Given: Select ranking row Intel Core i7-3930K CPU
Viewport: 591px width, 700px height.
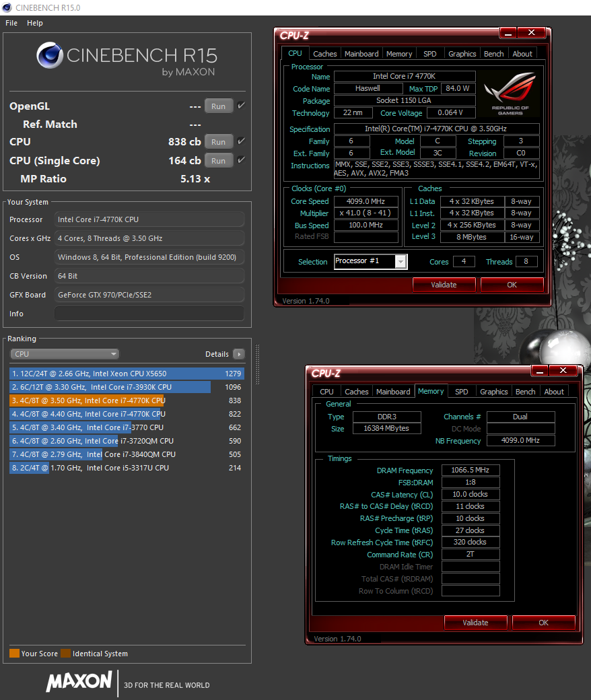Looking at the screenshot, I should point(127,387).
